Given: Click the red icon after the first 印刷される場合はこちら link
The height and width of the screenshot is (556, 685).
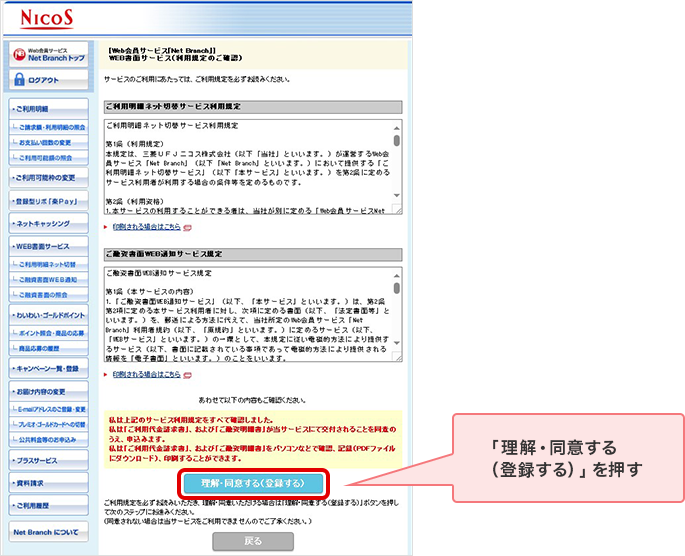Looking at the screenshot, I should [x=187, y=228].
